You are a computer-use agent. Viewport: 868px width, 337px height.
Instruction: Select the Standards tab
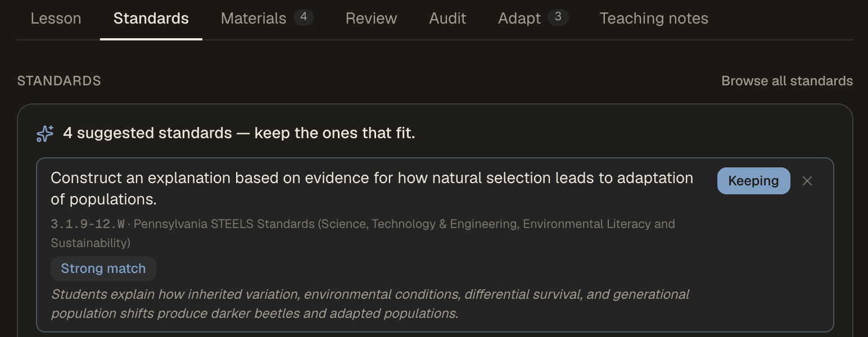point(151,19)
